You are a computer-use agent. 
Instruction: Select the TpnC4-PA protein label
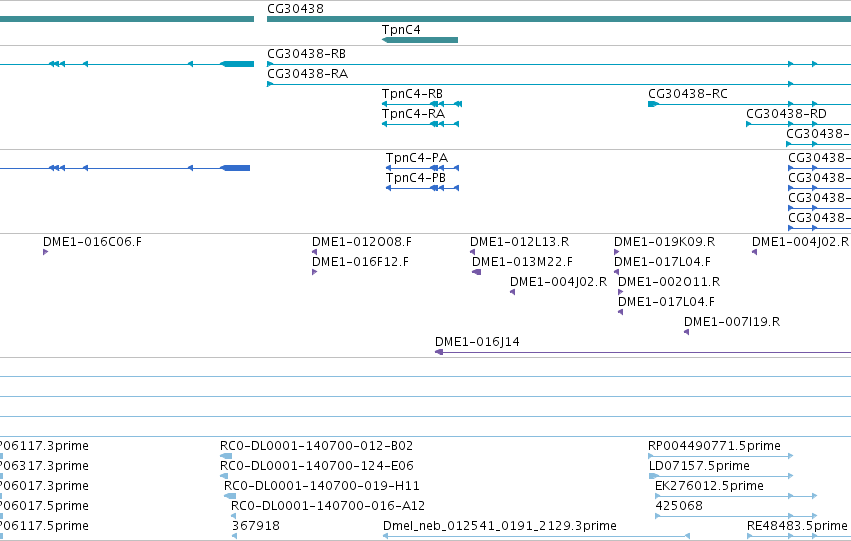pos(417,158)
